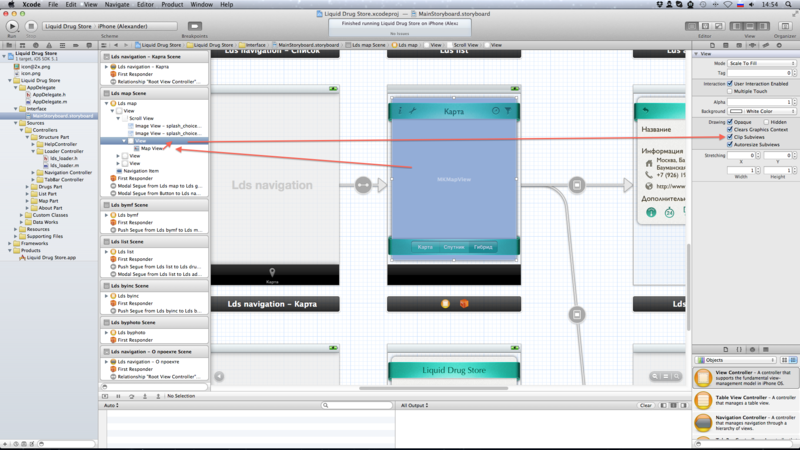This screenshot has height=450, width=800.
Task: Toggle the Breakpoints button
Action: click(x=194, y=26)
